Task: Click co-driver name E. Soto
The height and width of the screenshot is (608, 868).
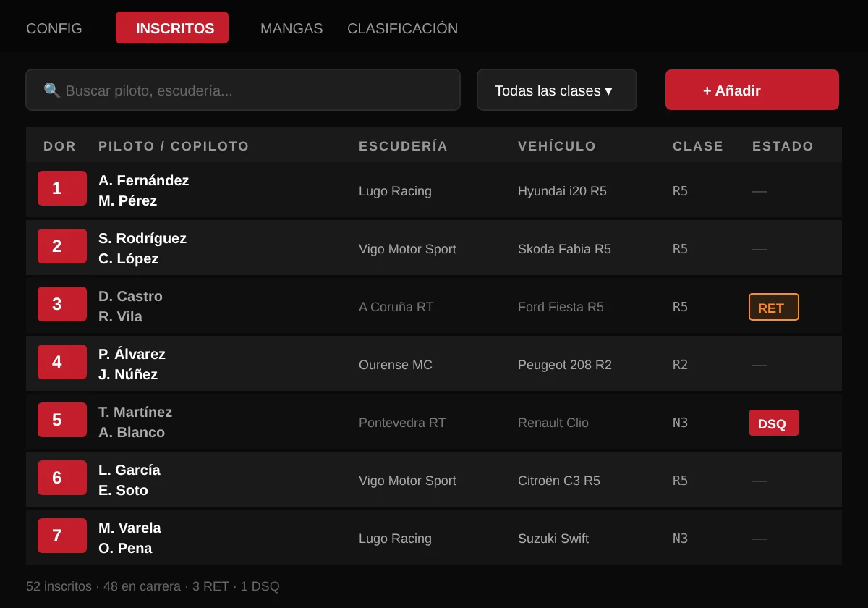Action: 123,491
